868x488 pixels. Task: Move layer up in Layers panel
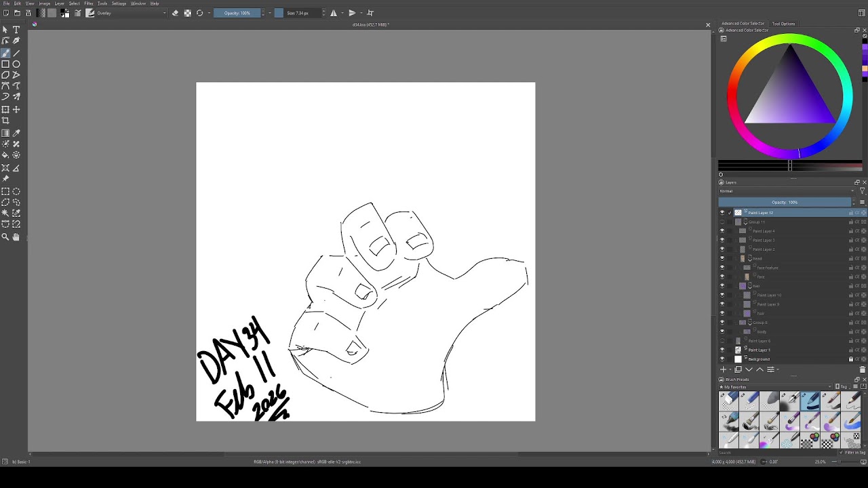[759, 369]
